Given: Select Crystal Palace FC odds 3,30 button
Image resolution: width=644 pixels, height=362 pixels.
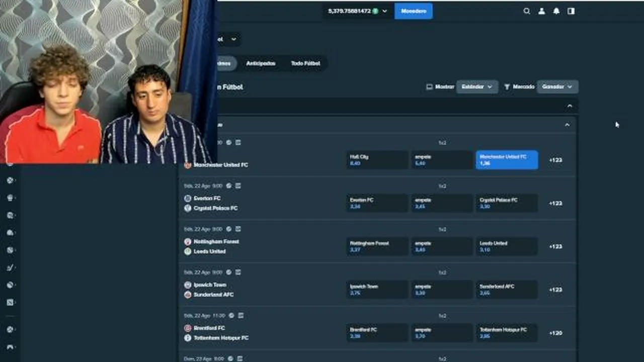Looking at the screenshot, I should [507, 203].
